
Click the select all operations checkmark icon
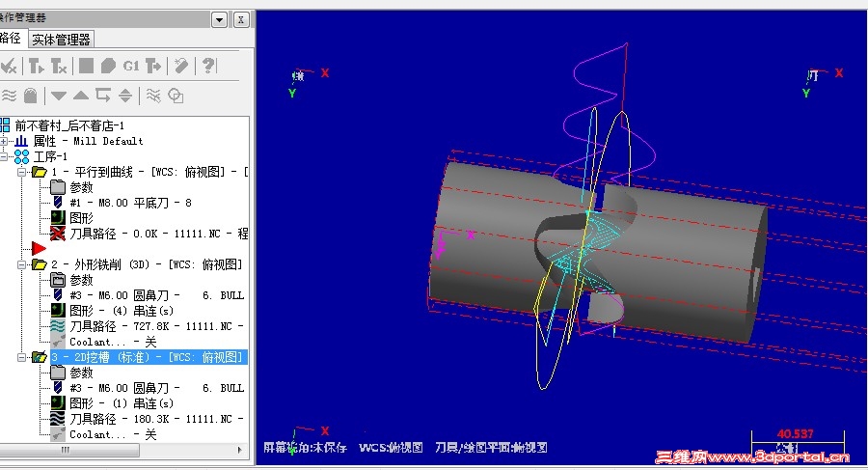[9, 66]
